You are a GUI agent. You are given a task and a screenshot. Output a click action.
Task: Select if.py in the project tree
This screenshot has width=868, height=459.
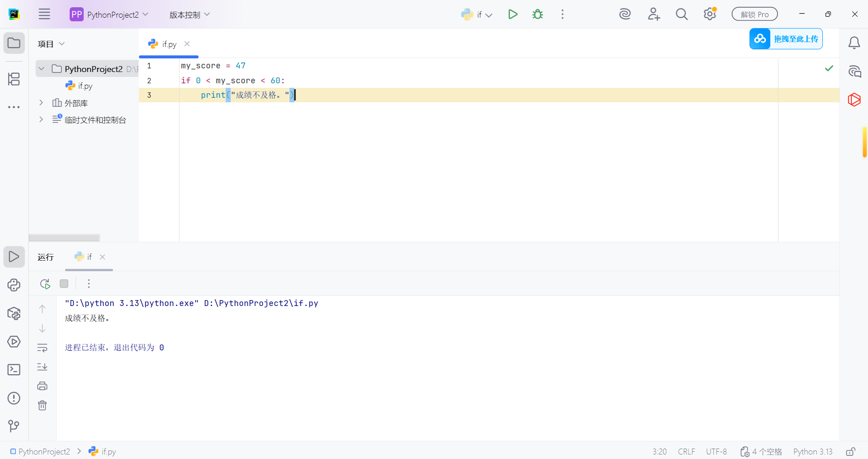pos(79,86)
